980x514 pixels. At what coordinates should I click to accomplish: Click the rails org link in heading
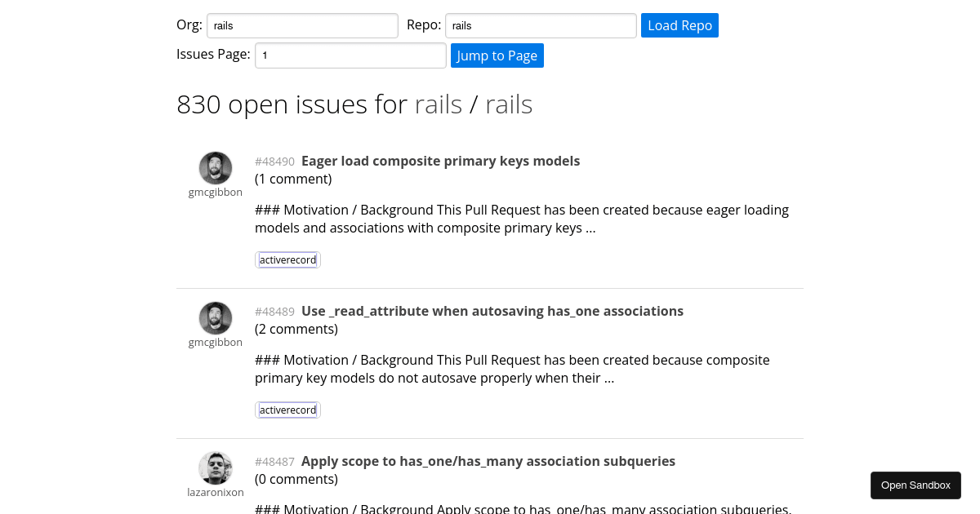point(439,104)
